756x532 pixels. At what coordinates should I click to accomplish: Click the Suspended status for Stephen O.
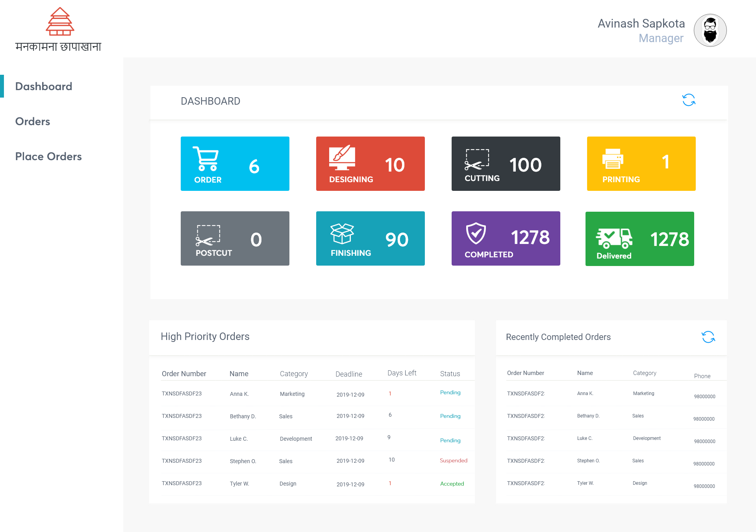click(x=453, y=460)
